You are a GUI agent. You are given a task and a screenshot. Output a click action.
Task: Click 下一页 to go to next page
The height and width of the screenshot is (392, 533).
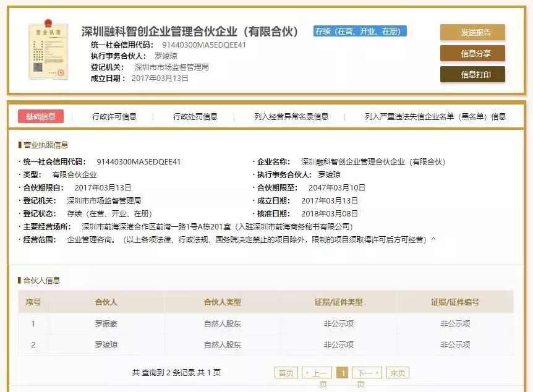366,372
